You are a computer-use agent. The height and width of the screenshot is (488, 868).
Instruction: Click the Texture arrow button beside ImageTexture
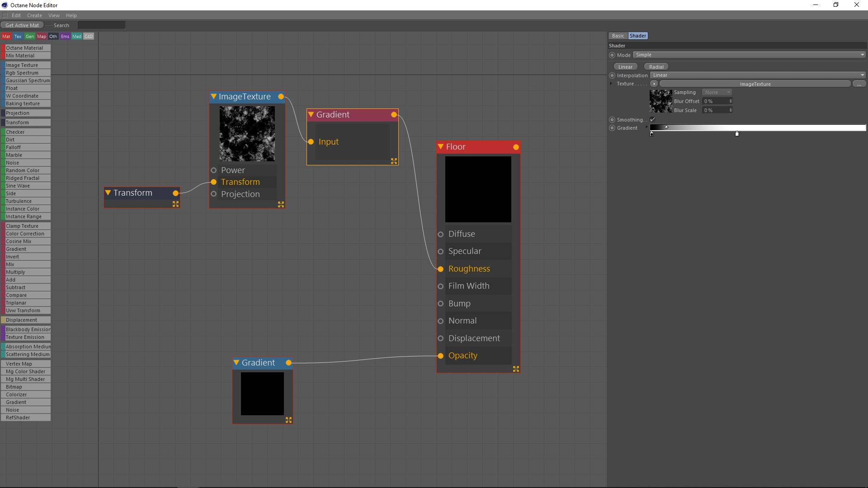point(654,84)
